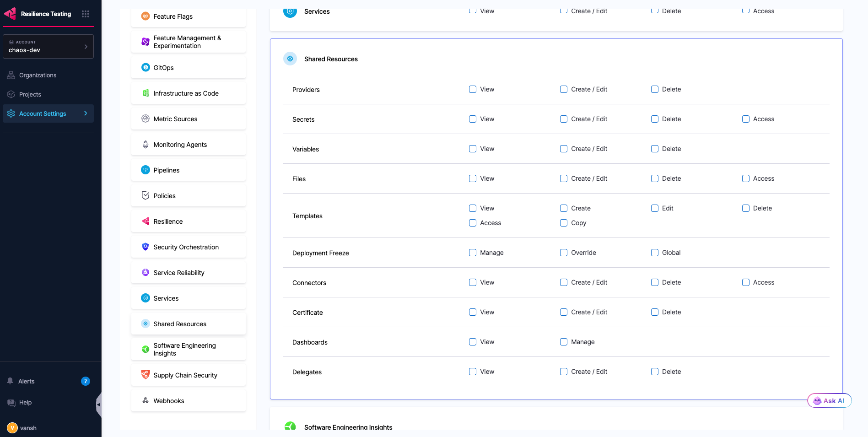Click the Supply Chain Security icon
Viewport: 868px width, 437px height.
(x=146, y=375)
